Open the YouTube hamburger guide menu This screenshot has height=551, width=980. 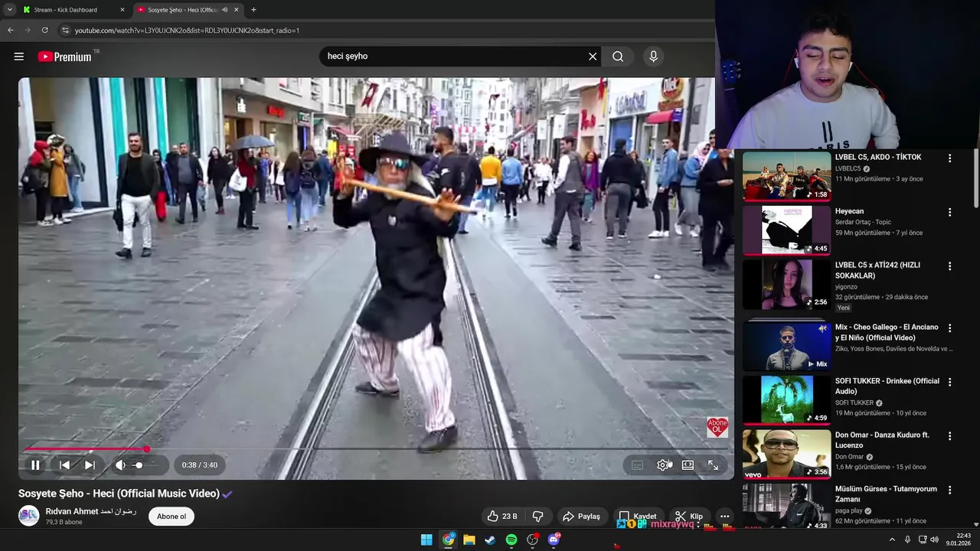(x=19, y=57)
